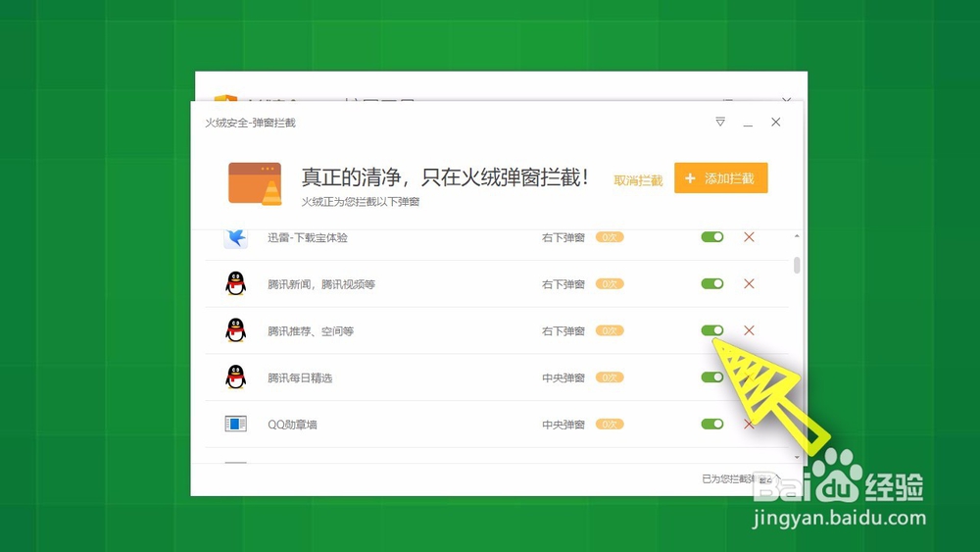Click QQ penguin icon for 腾讯每日精选
This screenshot has width=980, height=552.
tap(235, 376)
